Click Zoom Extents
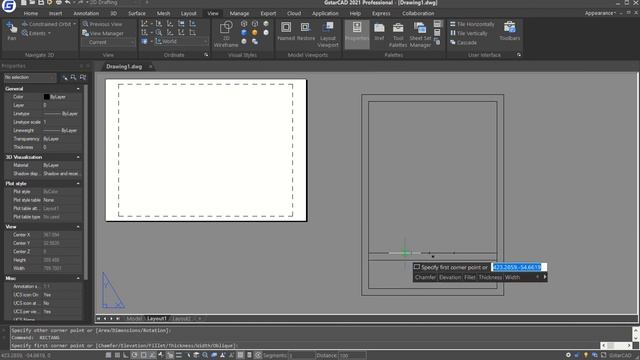This screenshot has width=640, height=360. (33, 33)
